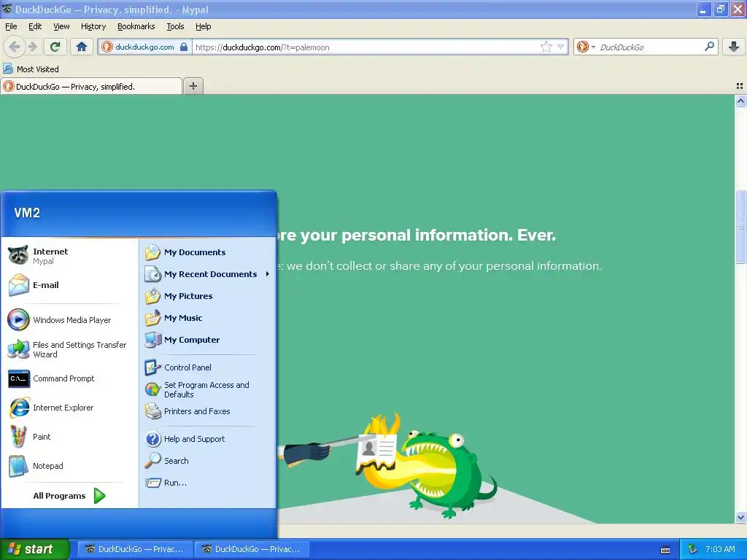Open Paint from the Start menu
The width and height of the screenshot is (747, 560).
(x=69, y=437)
